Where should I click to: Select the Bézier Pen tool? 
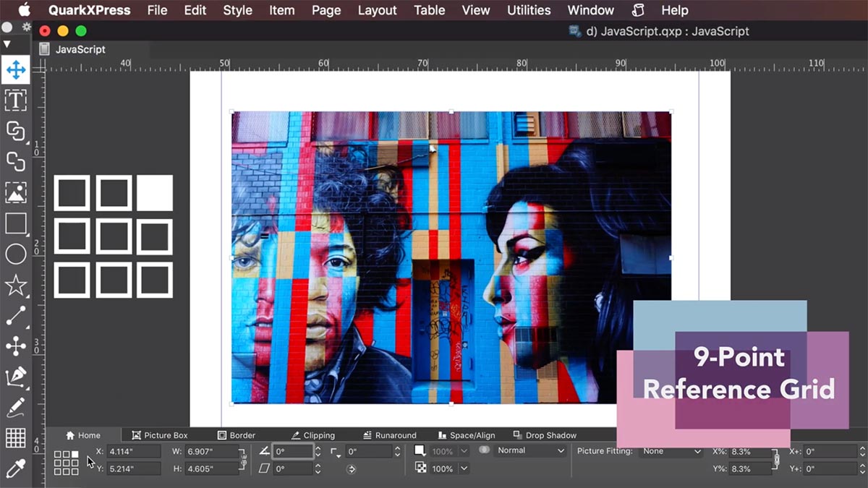click(x=16, y=377)
